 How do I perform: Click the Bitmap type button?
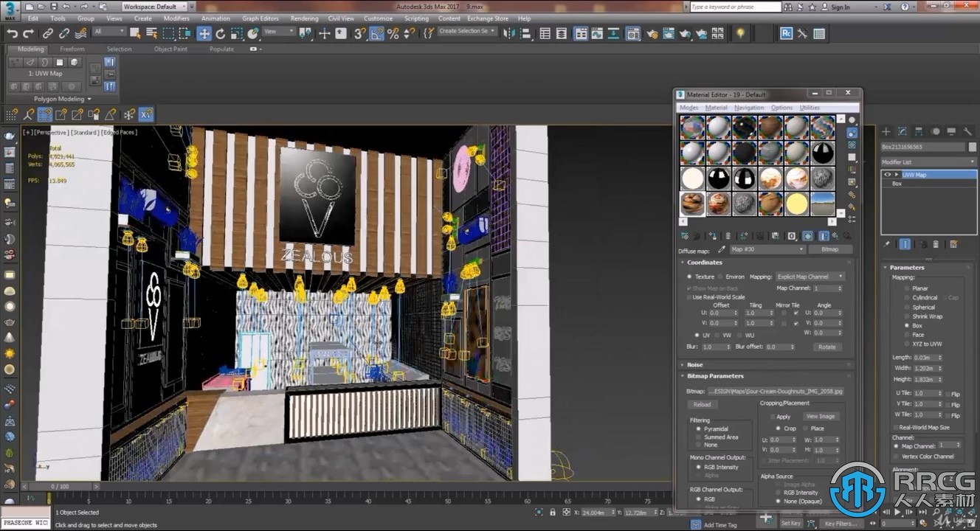(x=829, y=249)
